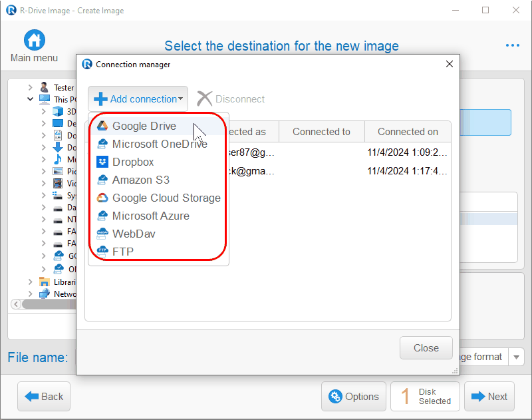Screen dimensions: 532x420
Task: Click the tree horizontal scrollbar thumb
Action: pos(49,304)
